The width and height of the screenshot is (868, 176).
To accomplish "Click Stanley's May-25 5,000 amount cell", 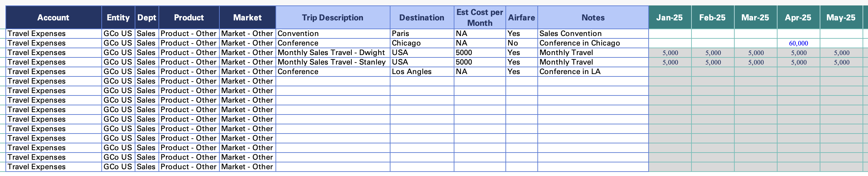I will (x=841, y=62).
